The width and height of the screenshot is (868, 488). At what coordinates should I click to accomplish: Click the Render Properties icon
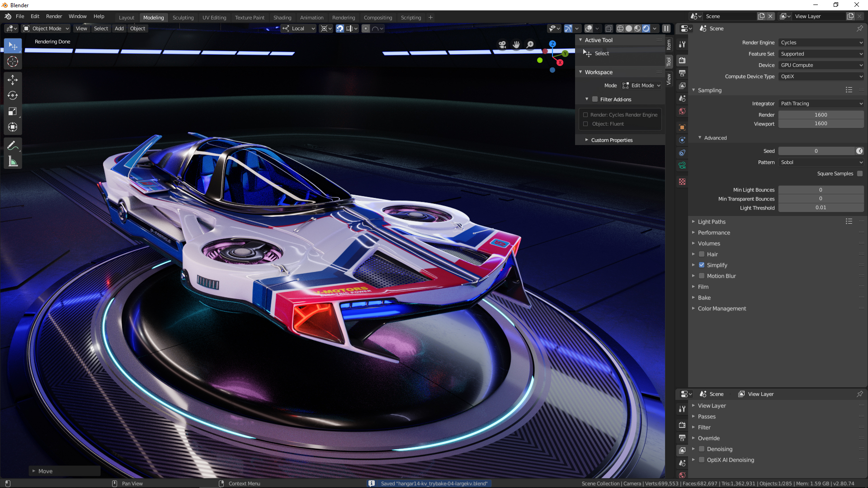(681, 60)
